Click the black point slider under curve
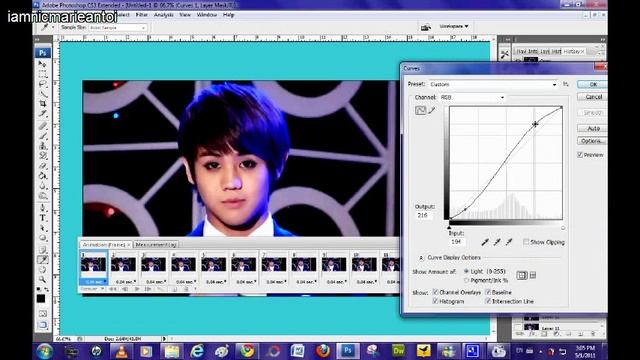Viewport: 640px width, 360px height. coord(449,227)
